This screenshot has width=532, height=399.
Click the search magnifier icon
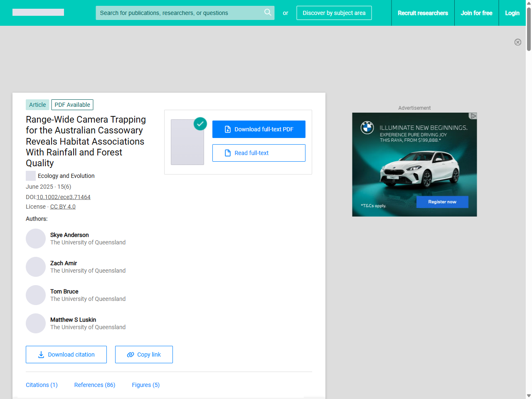coord(268,12)
